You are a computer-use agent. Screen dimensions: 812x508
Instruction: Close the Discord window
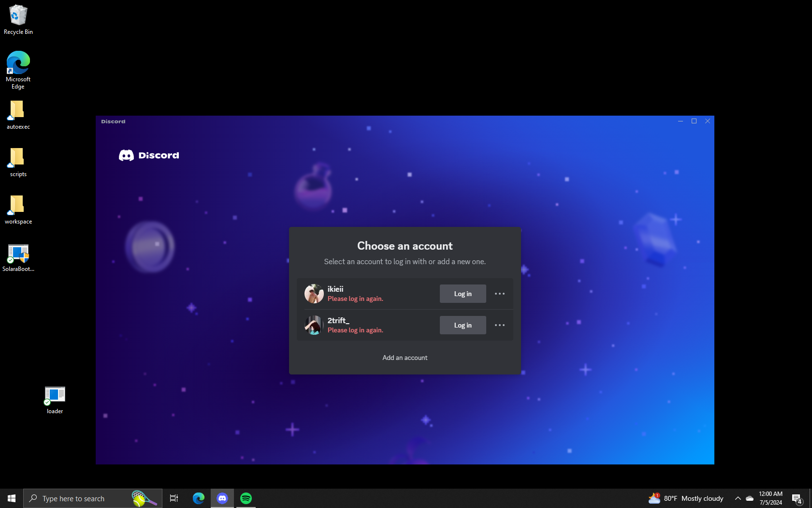(x=708, y=121)
